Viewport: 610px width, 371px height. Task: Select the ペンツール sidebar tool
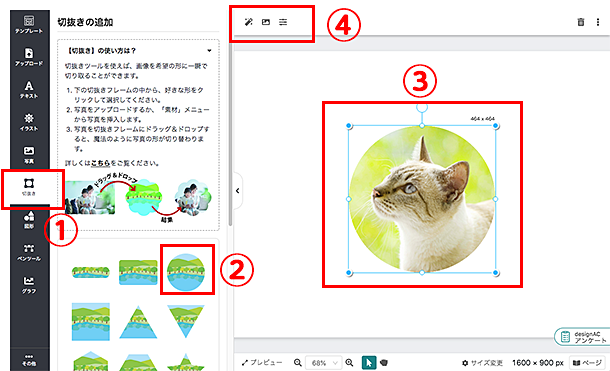point(29,252)
